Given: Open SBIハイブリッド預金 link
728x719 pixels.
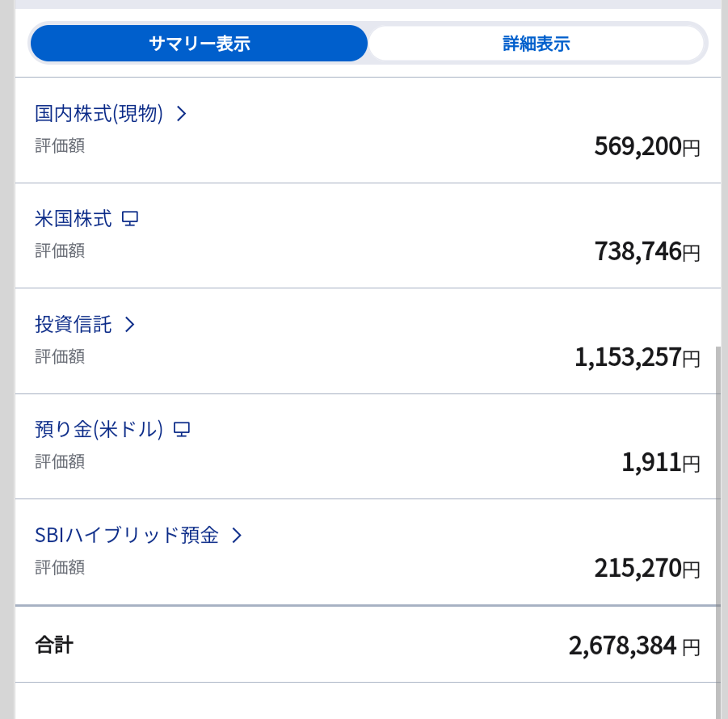Looking at the screenshot, I should pos(127,535).
